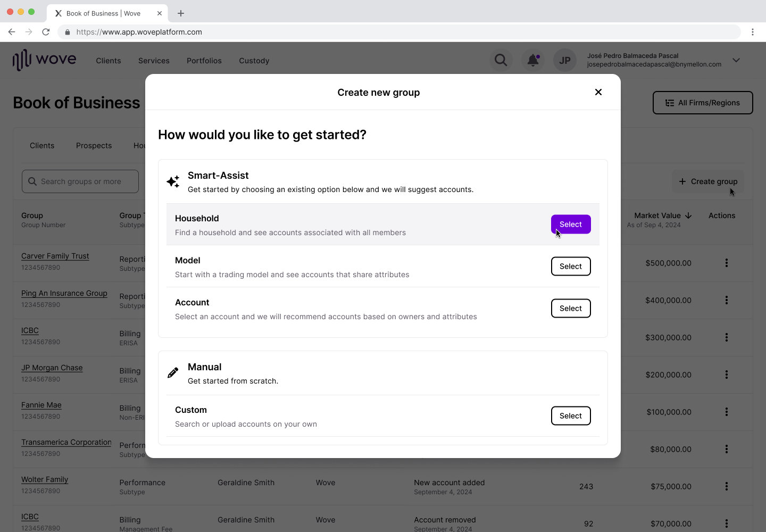View notifications via the bell icon
The width and height of the screenshot is (766, 532).
tap(532, 60)
